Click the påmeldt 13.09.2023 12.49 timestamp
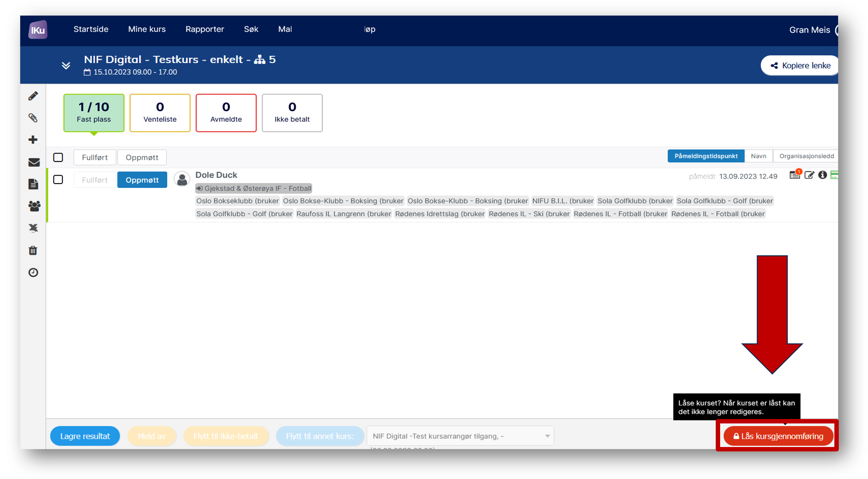This screenshot has height=479, width=868. click(x=733, y=176)
